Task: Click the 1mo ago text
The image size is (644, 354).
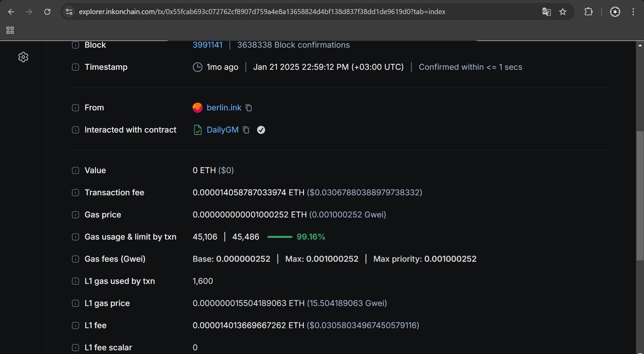Action: pos(222,67)
